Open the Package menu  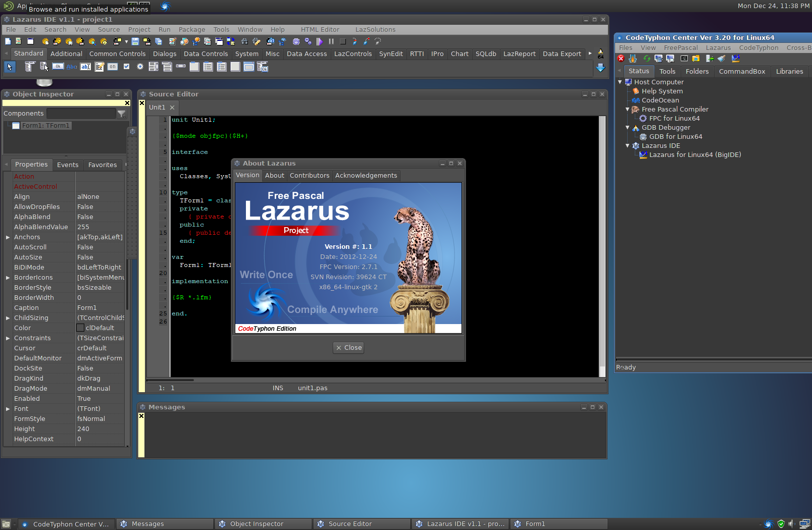coord(192,30)
